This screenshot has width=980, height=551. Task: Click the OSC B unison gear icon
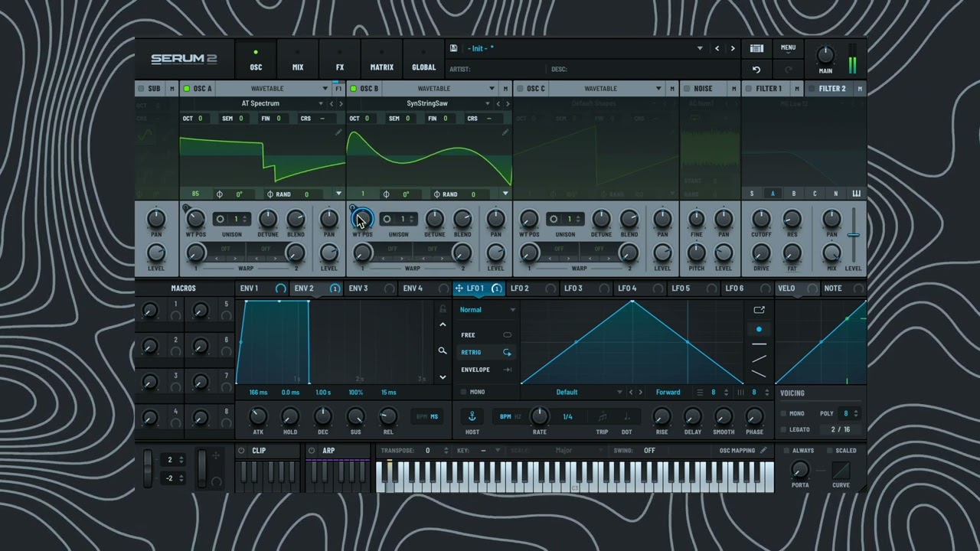pyautogui.click(x=387, y=219)
